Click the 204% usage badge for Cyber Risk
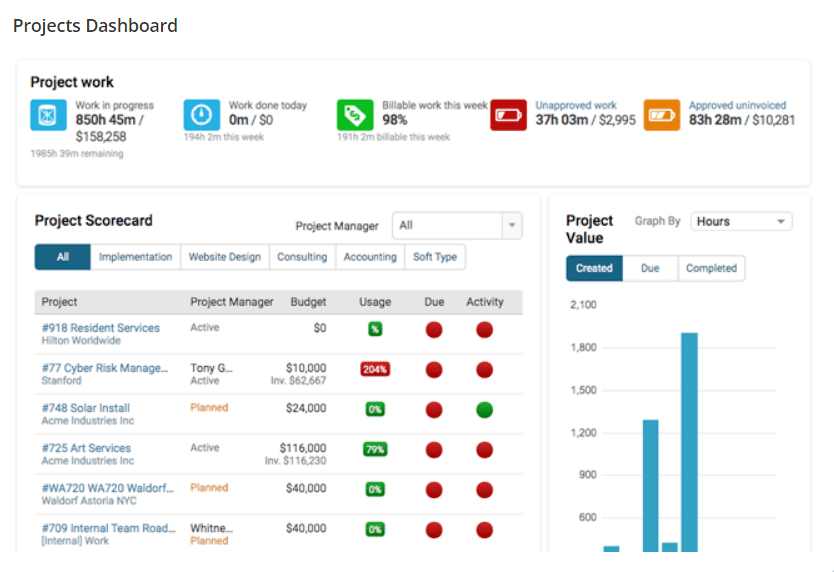 375,369
